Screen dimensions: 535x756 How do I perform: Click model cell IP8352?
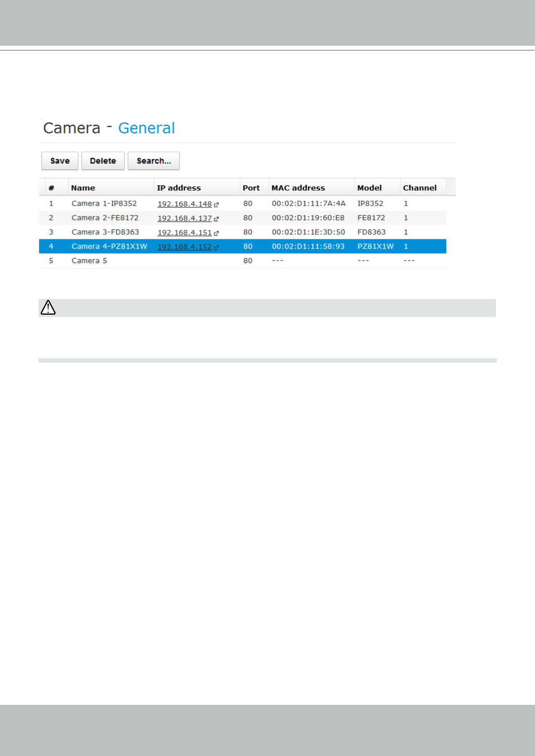(371, 203)
